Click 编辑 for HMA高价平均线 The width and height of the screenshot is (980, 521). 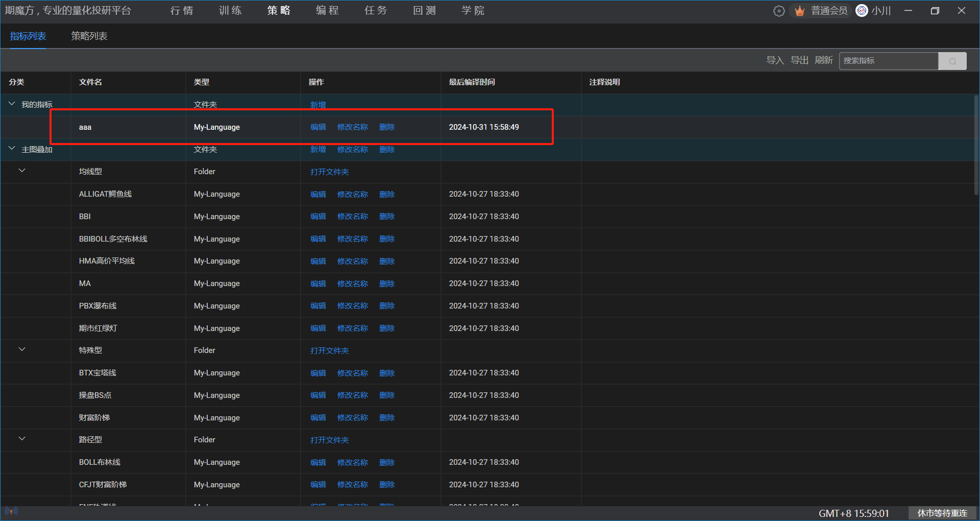tap(318, 262)
